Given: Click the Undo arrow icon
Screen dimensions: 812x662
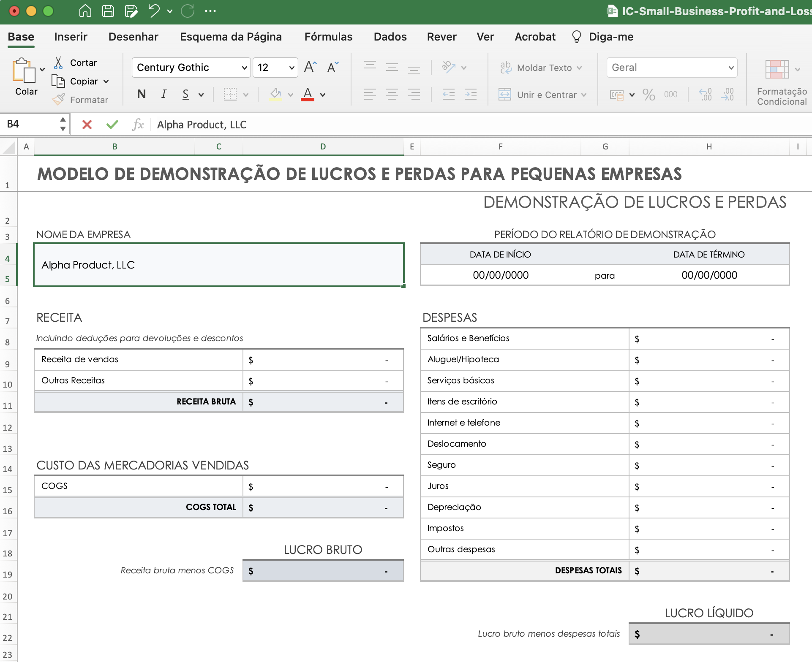Looking at the screenshot, I should pyautogui.click(x=154, y=11).
